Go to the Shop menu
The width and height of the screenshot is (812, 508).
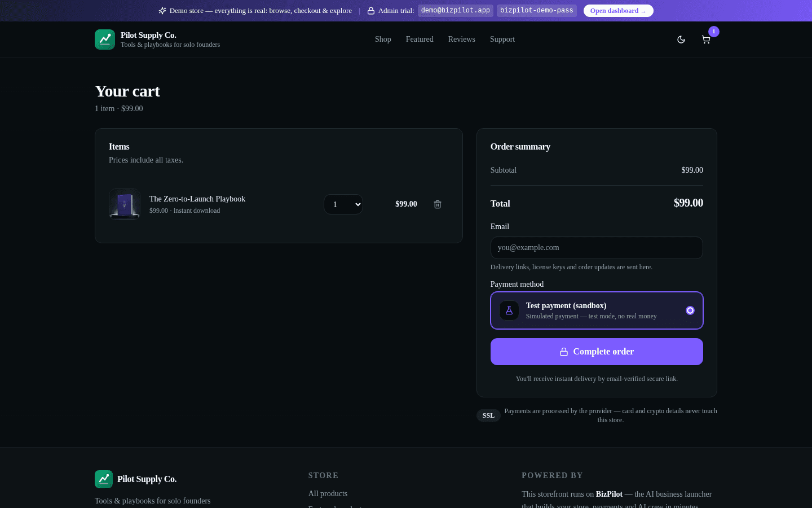tap(383, 40)
